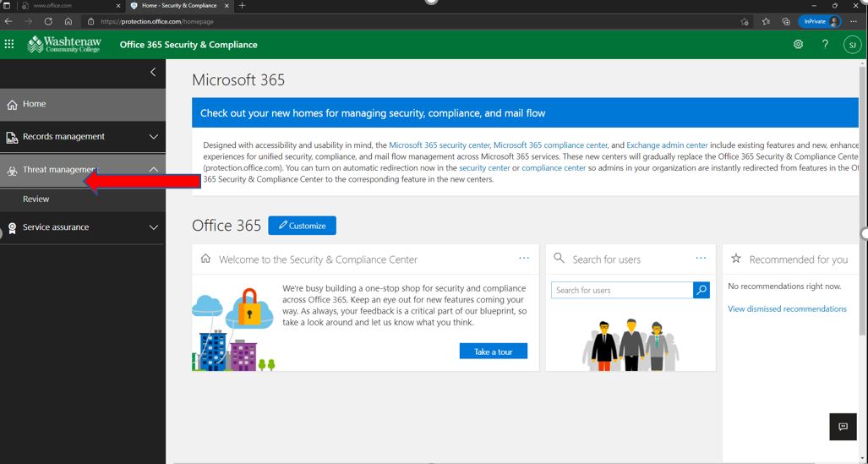868x464 pixels.
Task: Open the app launcher waffle icon
Action: click(9, 44)
